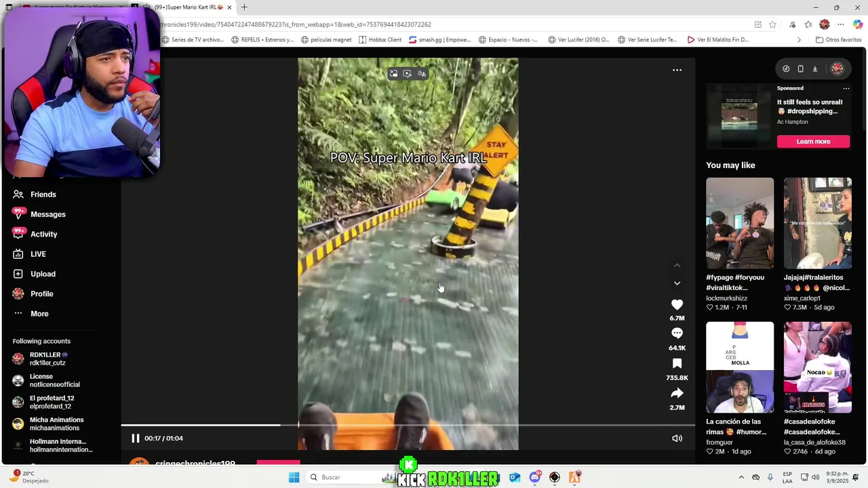The height and width of the screenshot is (488, 868).
Task: Open the Windows Start button
Action: [x=294, y=477]
